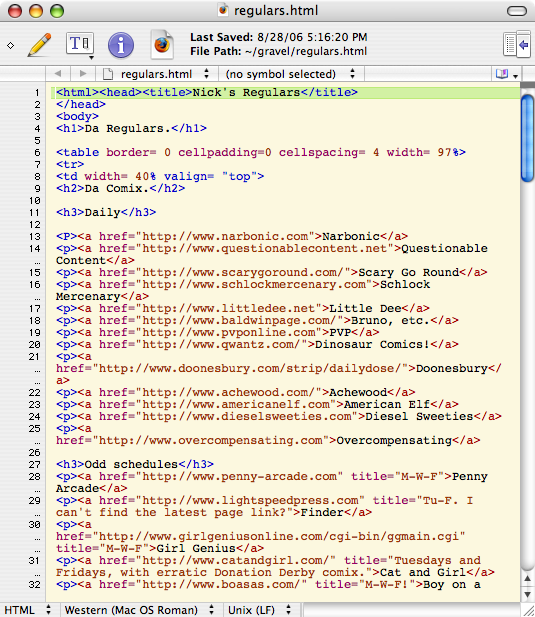
Task: Click the narbonic.com URL text
Action: tap(225, 236)
